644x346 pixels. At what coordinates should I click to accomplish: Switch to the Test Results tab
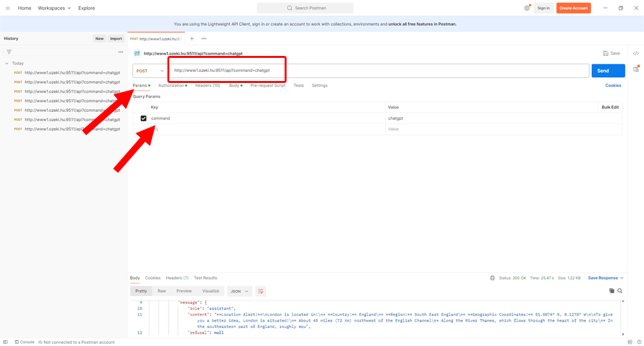point(205,278)
